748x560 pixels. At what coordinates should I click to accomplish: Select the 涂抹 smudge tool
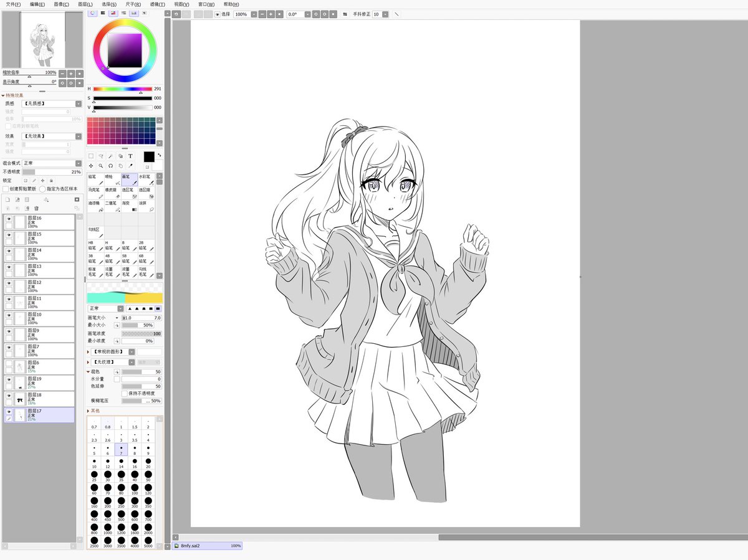[x=146, y=206]
